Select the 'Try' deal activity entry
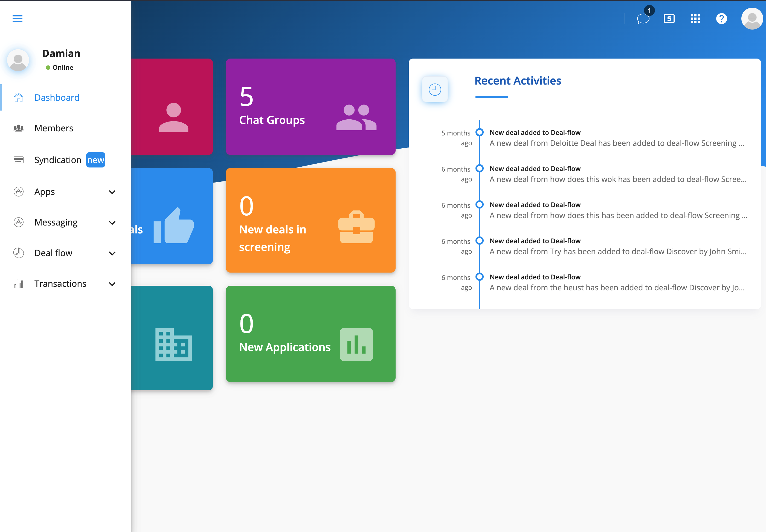Screen dimensions: 766x532 point(618,246)
